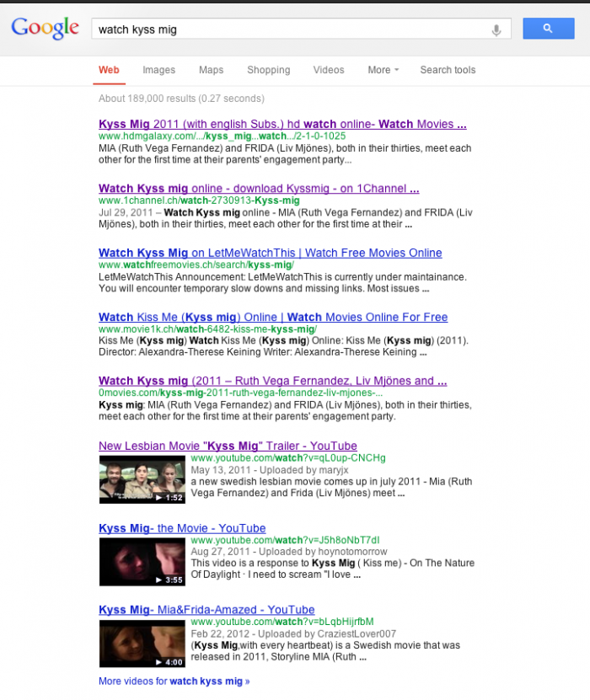
Task: Open the Shopping tab
Action: point(268,70)
